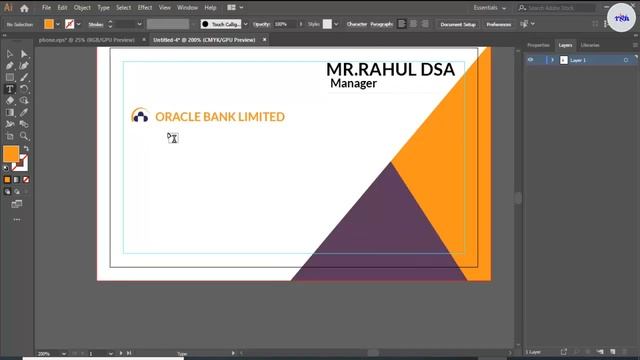Open the Layers panel menu icon
This screenshot has width=640, height=360.
(635, 45)
